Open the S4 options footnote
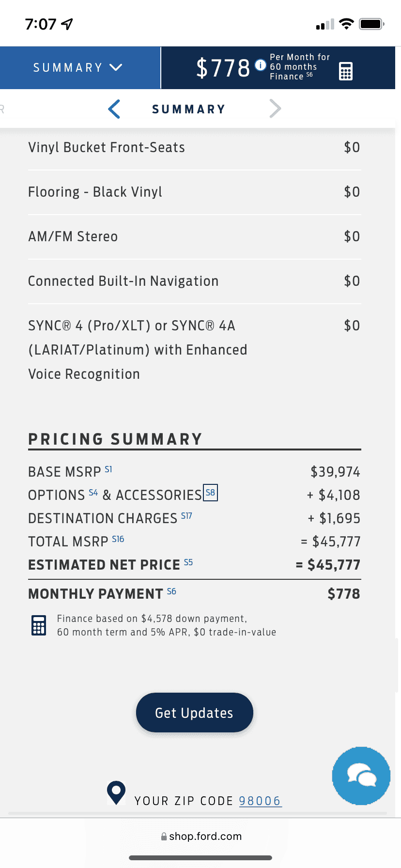The height and width of the screenshot is (868, 401). 93,493
